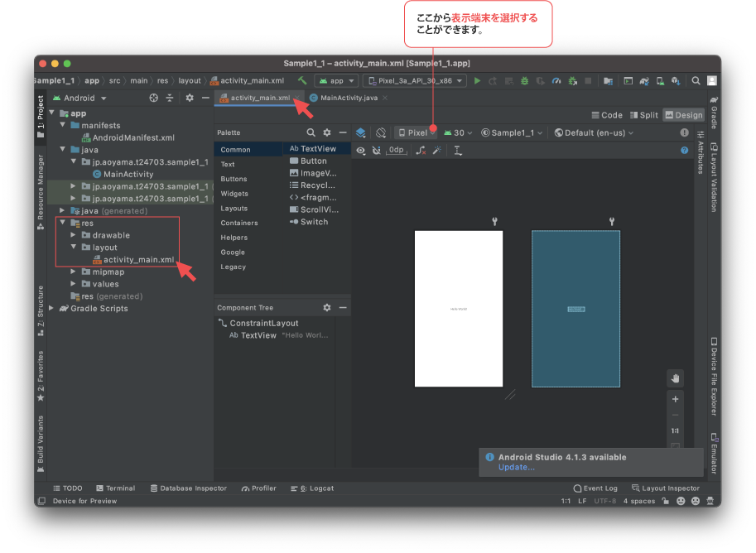Zoom to 1:1 actual size
This screenshot has height=553, width=756.
pyautogui.click(x=675, y=431)
